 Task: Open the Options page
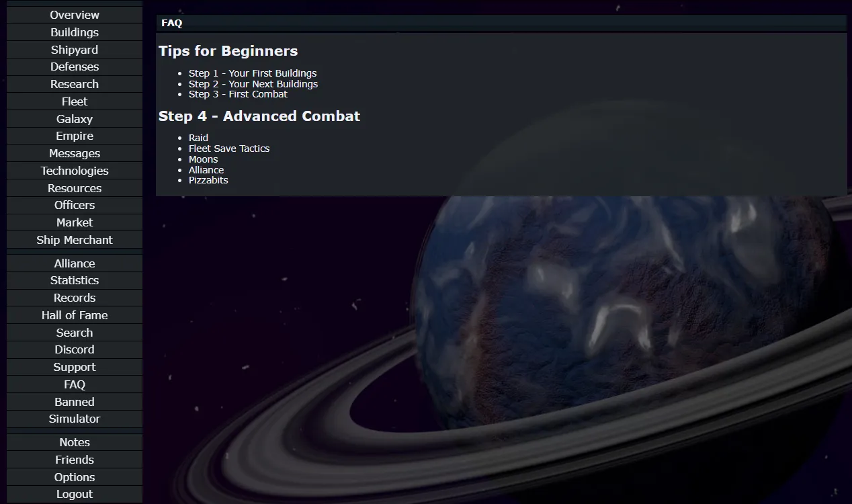tap(75, 477)
